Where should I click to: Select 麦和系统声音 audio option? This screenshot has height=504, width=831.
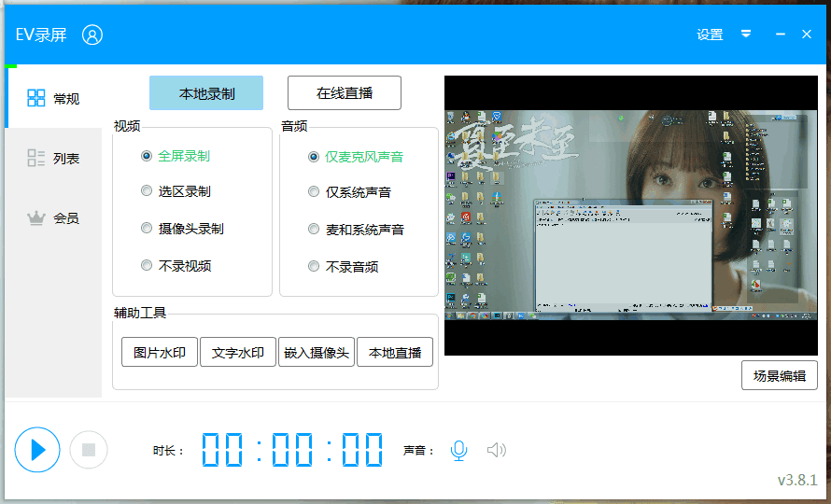click(356, 230)
